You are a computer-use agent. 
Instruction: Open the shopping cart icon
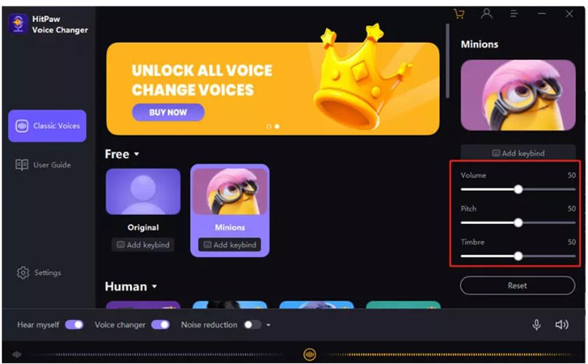tap(459, 14)
